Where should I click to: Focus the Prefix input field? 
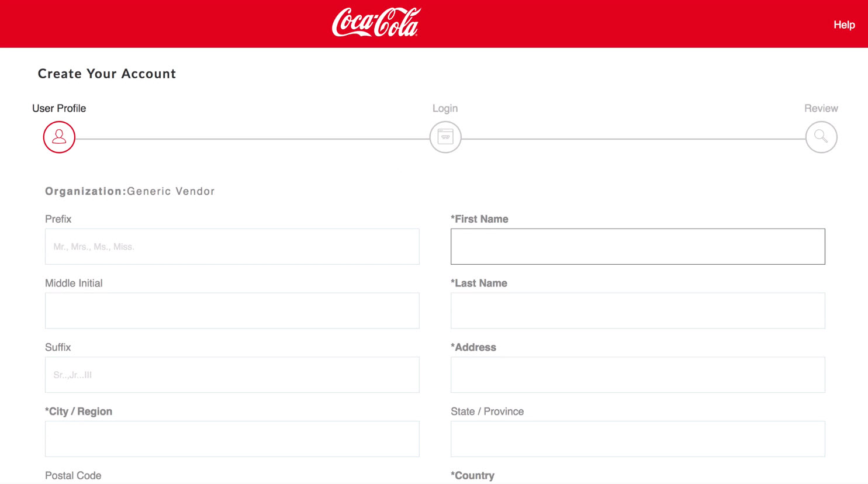point(232,247)
